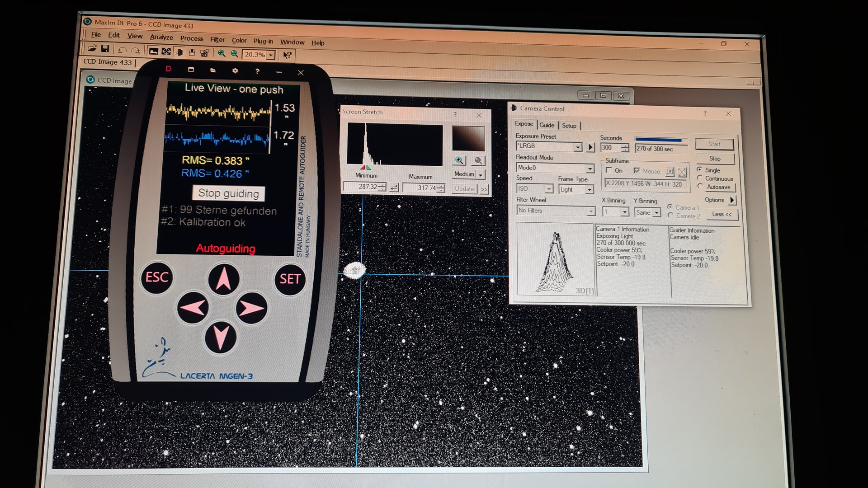This screenshot has width=868, height=488.
Task: Click the Stop guiding button
Action: (229, 193)
